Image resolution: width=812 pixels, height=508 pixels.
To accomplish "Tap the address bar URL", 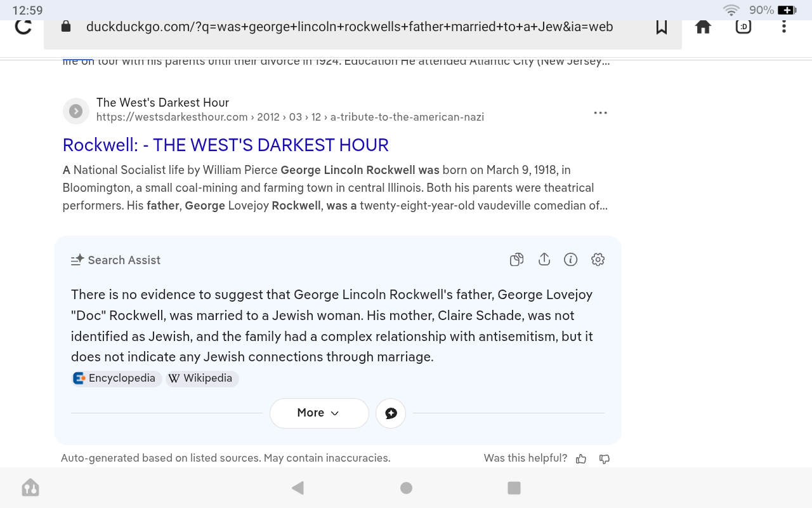I will (349, 27).
